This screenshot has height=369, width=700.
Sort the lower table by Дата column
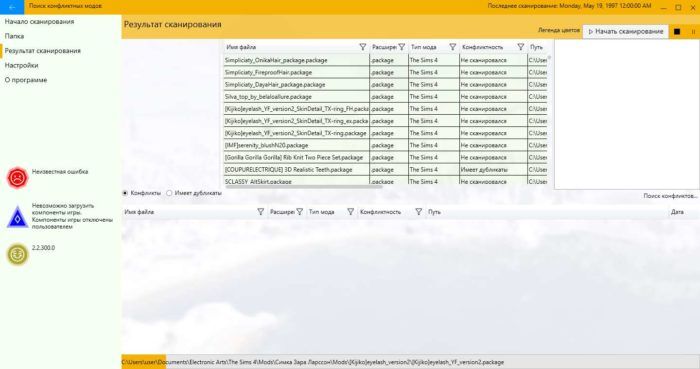pyautogui.click(x=677, y=212)
